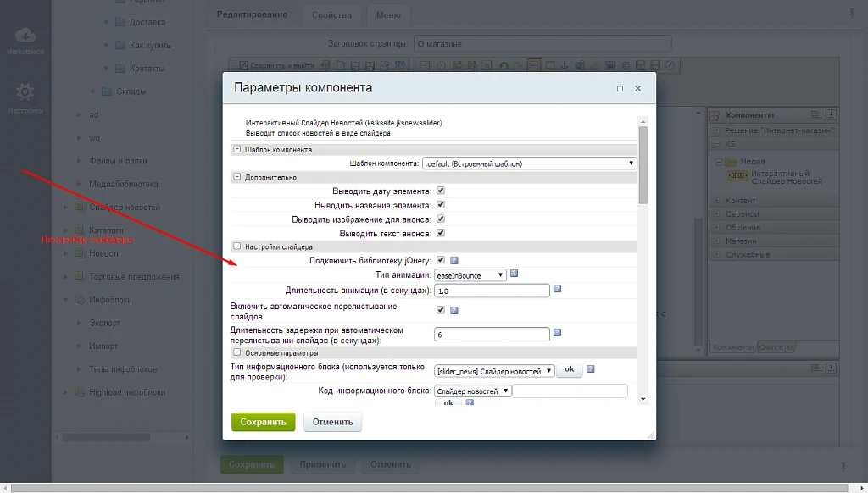The image size is (868, 493).
Task: Click Отменить button in the dialog
Action: pyautogui.click(x=332, y=422)
